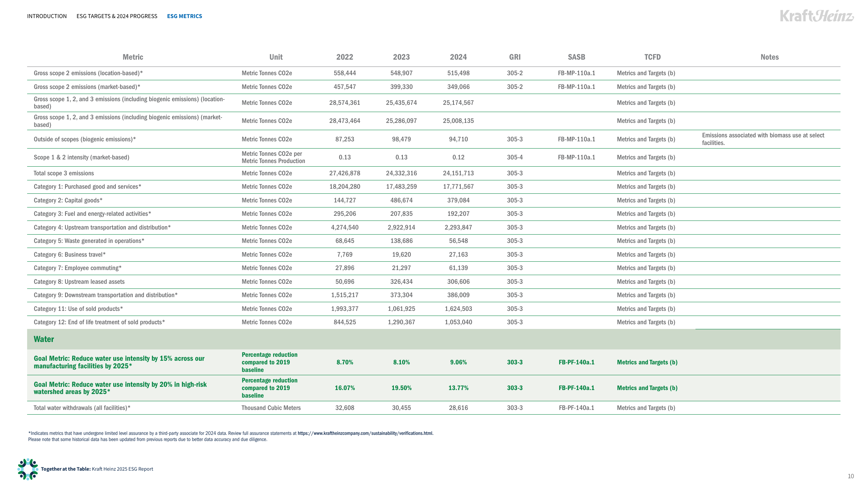Click the 28,616 water withdrawals value
The height and width of the screenshot is (488, 868).
click(x=458, y=408)
